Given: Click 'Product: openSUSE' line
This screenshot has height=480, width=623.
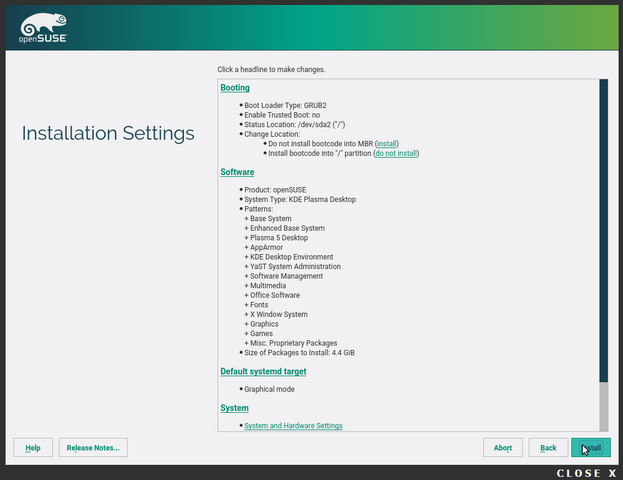Looking at the screenshot, I should (x=275, y=190).
